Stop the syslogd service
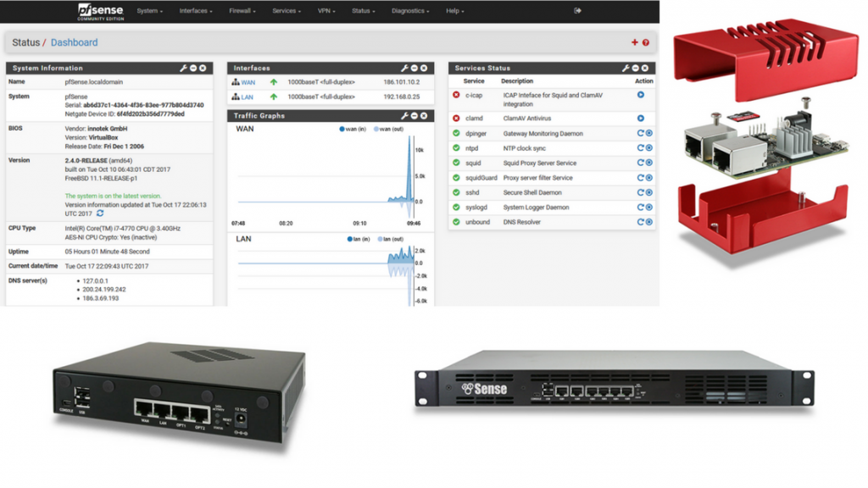Image resolution: width=868 pixels, height=488 pixels. click(648, 207)
